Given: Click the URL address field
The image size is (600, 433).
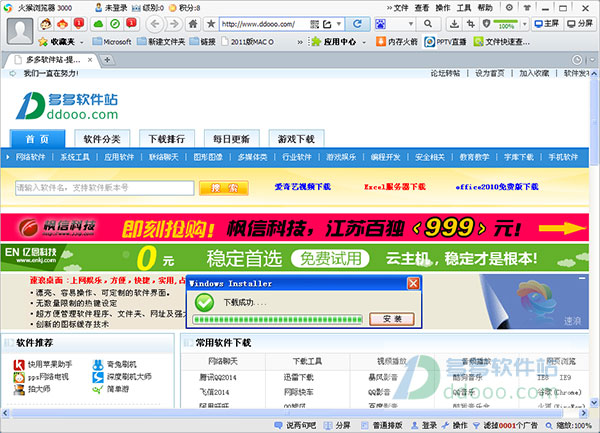Looking at the screenshot, I should pos(264,24).
